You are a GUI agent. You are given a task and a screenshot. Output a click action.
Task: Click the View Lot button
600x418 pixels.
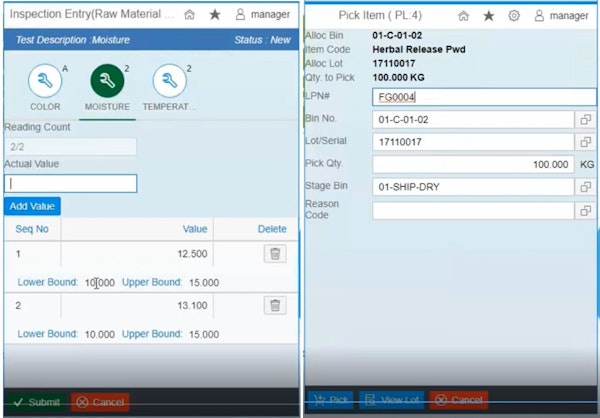tap(392, 400)
